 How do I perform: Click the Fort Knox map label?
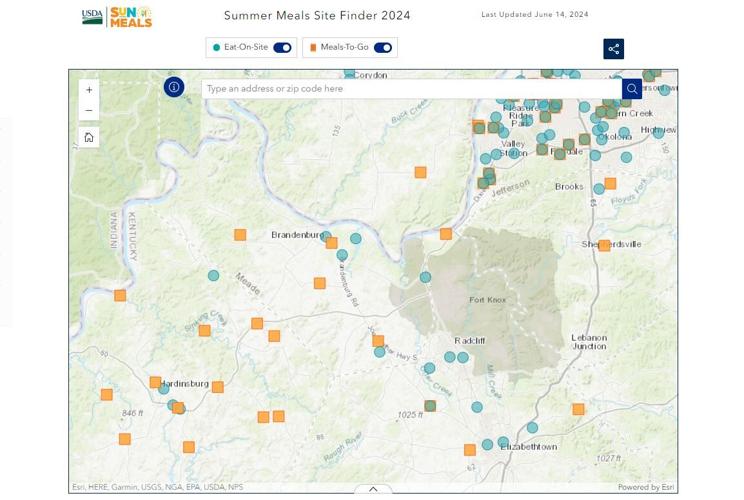[x=488, y=300]
